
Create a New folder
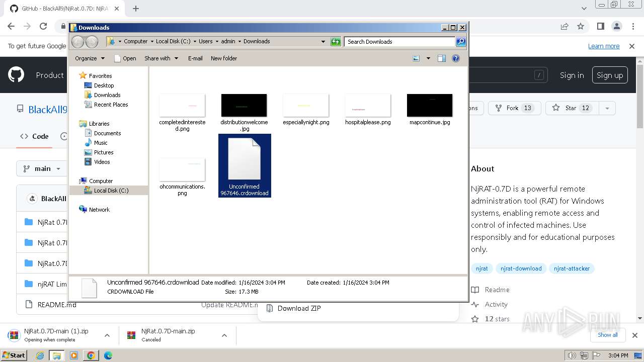tap(224, 58)
